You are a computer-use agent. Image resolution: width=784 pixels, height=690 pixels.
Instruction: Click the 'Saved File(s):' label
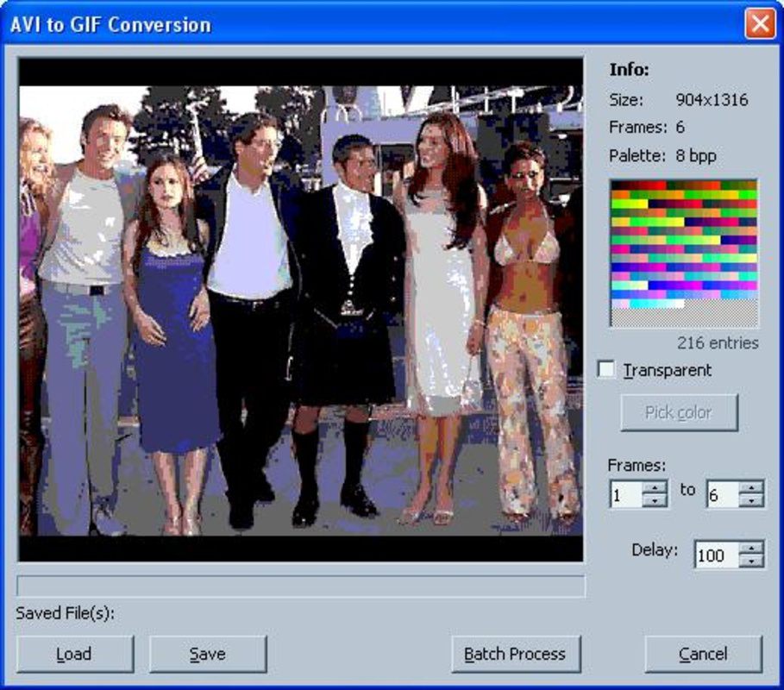66,613
